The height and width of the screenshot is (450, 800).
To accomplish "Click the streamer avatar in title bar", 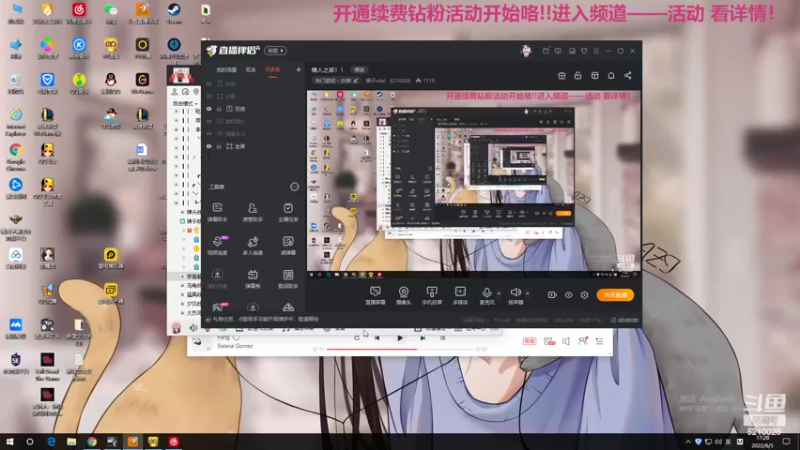I will pyautogui.click(x=526, y=51).
